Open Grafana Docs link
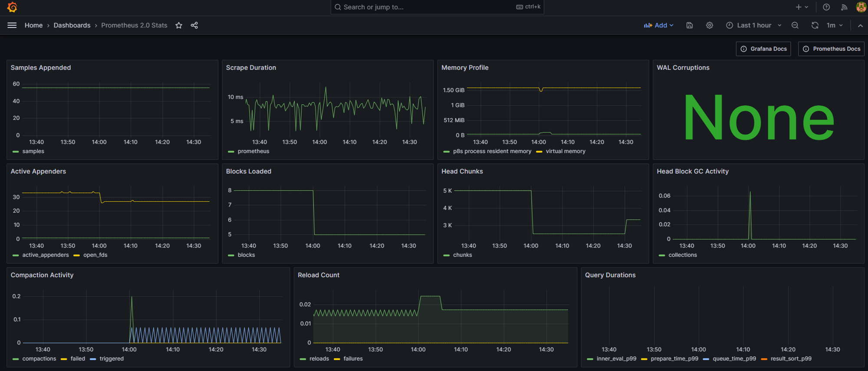 [763, 49]
